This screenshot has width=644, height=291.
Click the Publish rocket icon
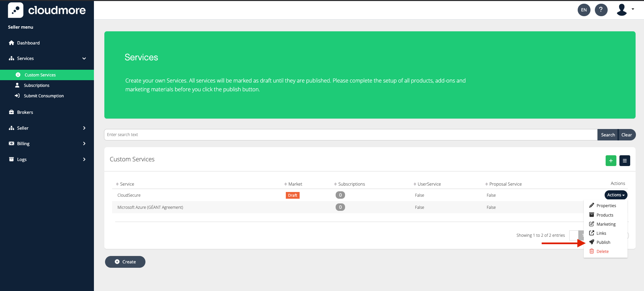point(591,242)
